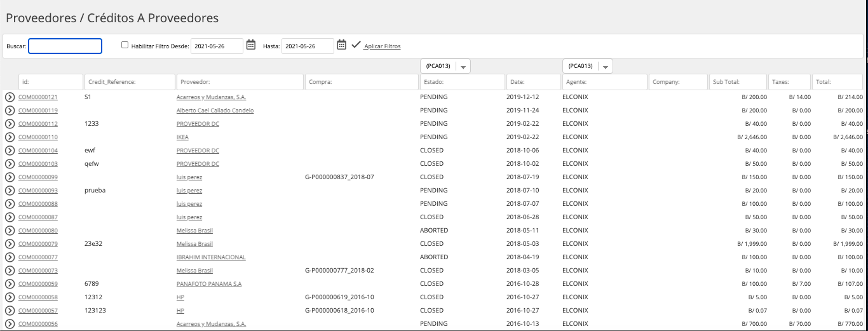Open supplier PANAFOTO PANAMA S.A link
The width and height of the screenshot is (868, 331).
point(209,284)
